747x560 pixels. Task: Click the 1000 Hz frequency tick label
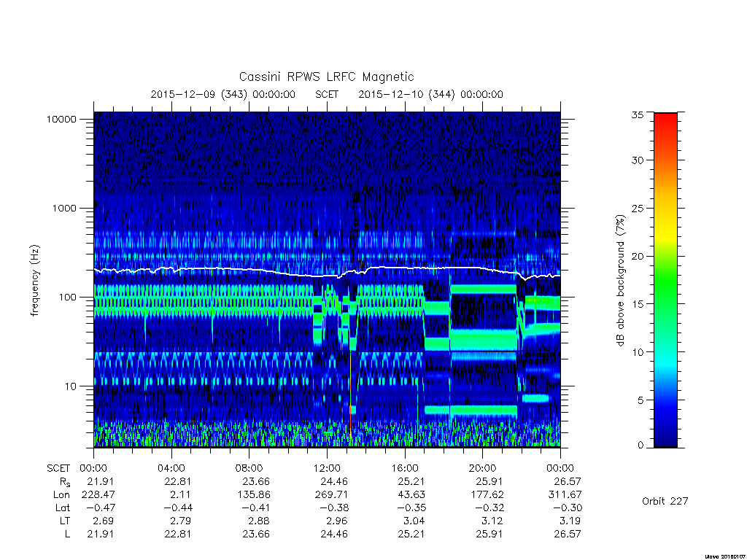click(64, 209)
